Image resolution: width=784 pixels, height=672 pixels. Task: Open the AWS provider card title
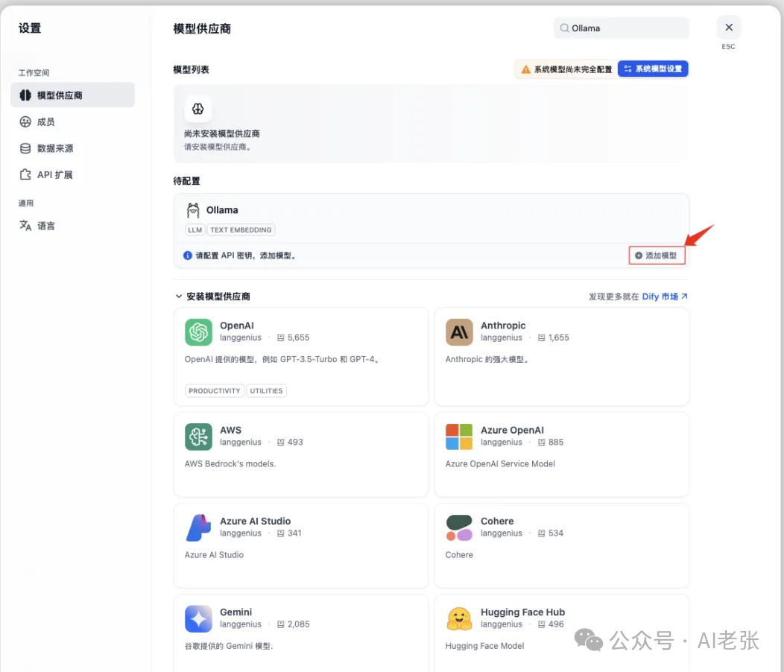(230, 430)
